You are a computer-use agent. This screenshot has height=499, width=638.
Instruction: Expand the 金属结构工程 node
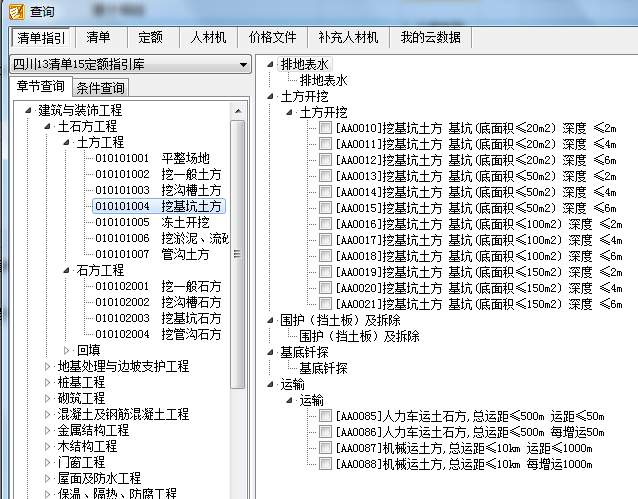[x=47, y=430]
